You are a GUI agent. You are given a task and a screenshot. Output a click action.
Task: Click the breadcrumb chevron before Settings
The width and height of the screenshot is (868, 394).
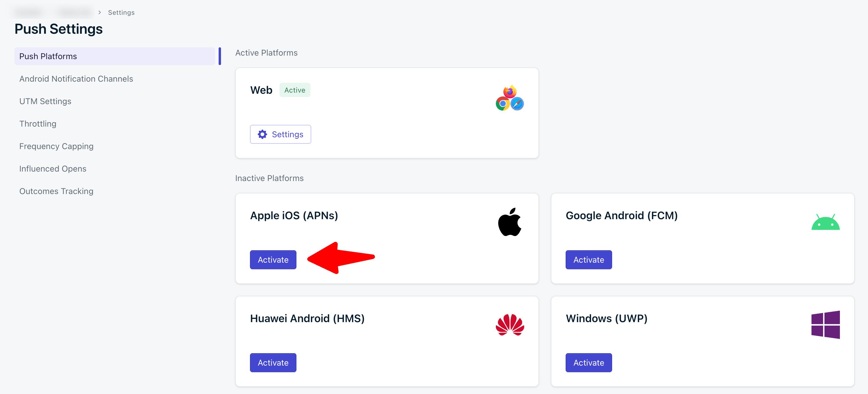click(99, 12)
